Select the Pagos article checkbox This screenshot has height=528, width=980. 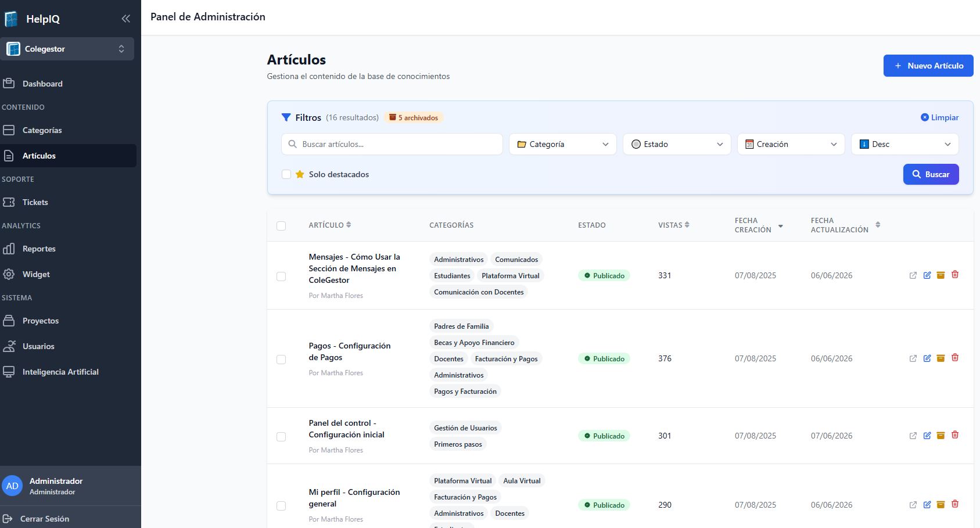281,360
